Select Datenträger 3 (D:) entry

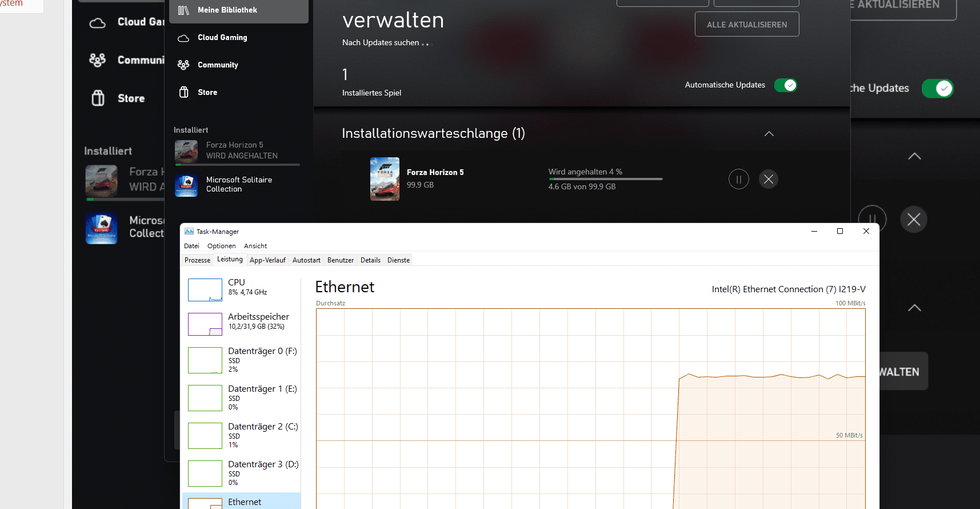click(241, 474)
